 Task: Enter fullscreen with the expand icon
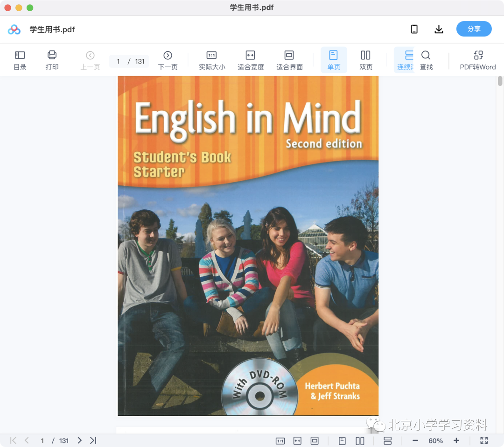484,440
